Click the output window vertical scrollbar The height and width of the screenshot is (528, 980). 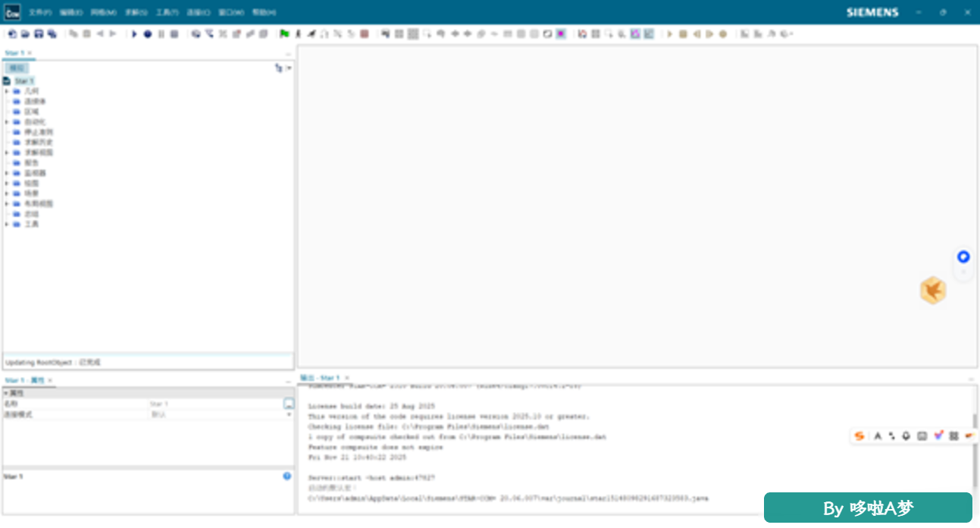point(975,450)
